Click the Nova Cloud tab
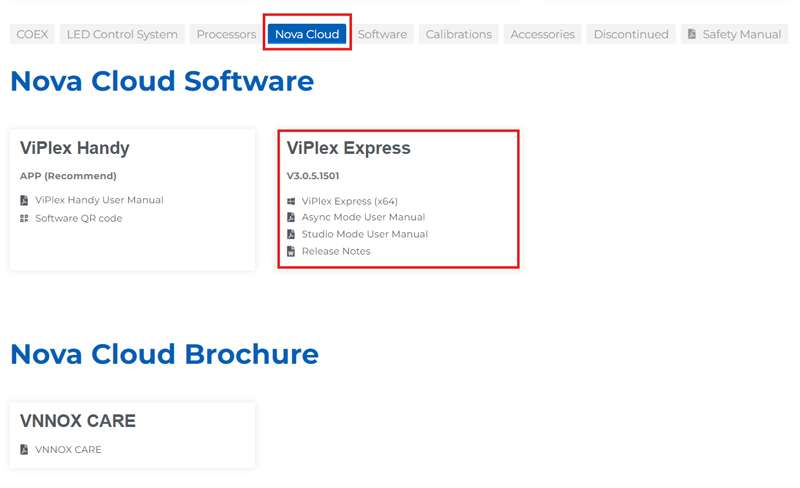 point(307,34)
